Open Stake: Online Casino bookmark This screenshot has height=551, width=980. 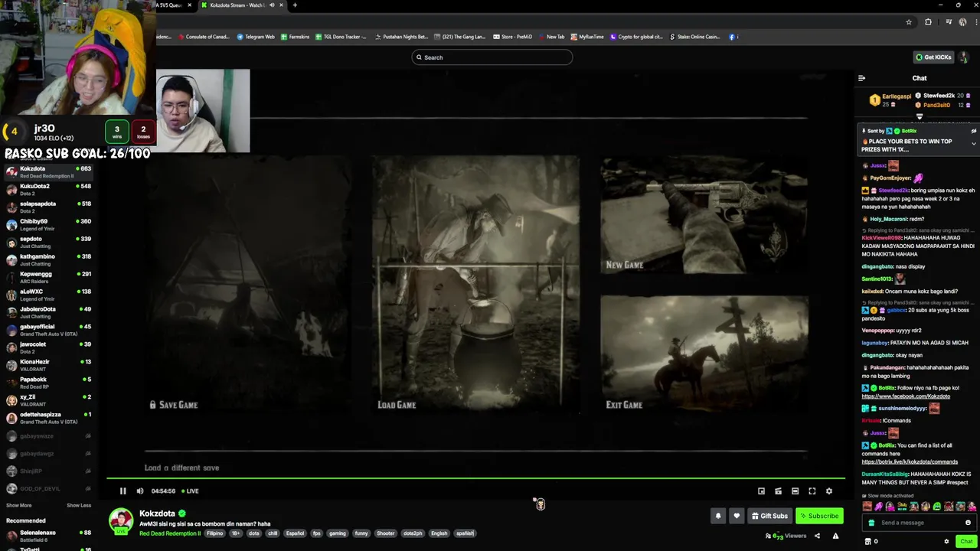coord(695,37)
